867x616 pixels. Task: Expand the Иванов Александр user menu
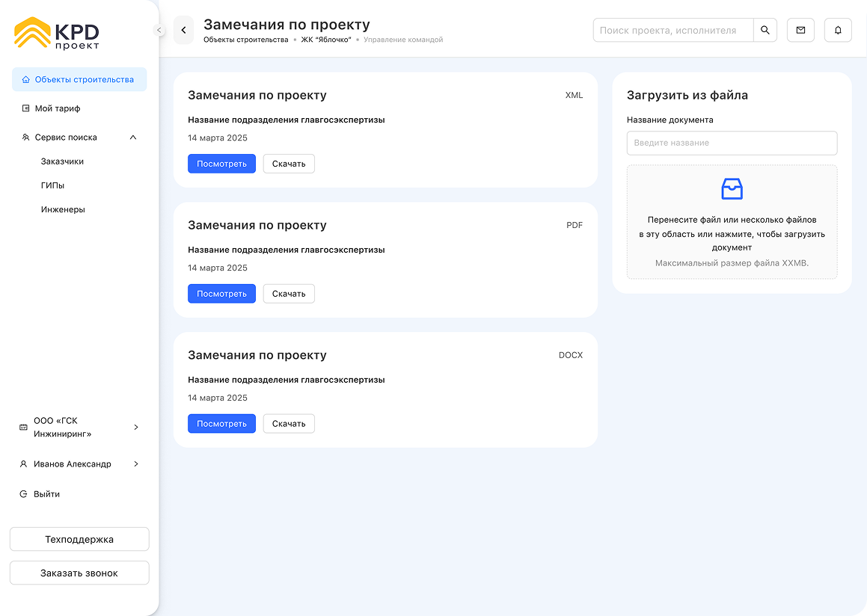(135, 464)
